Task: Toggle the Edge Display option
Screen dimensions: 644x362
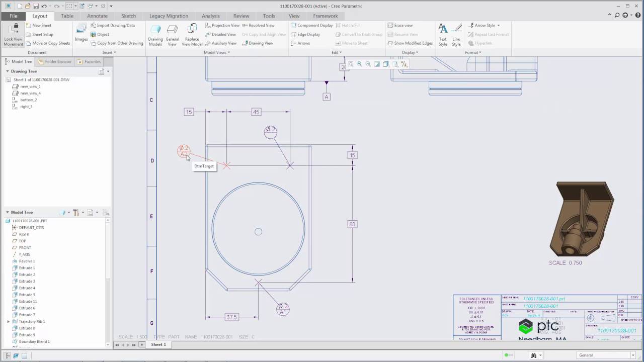Action: pos(305,34)
